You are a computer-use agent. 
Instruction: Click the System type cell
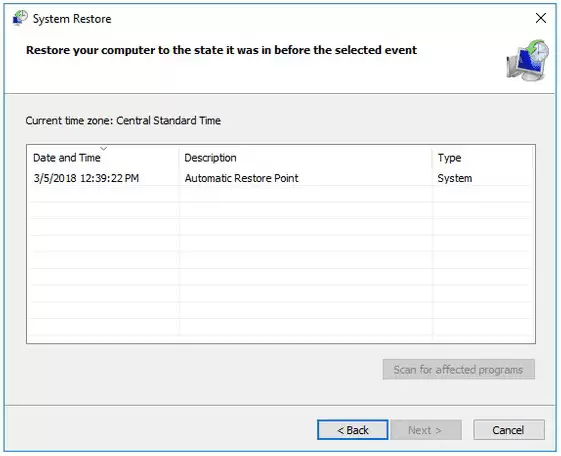[454, 178]
